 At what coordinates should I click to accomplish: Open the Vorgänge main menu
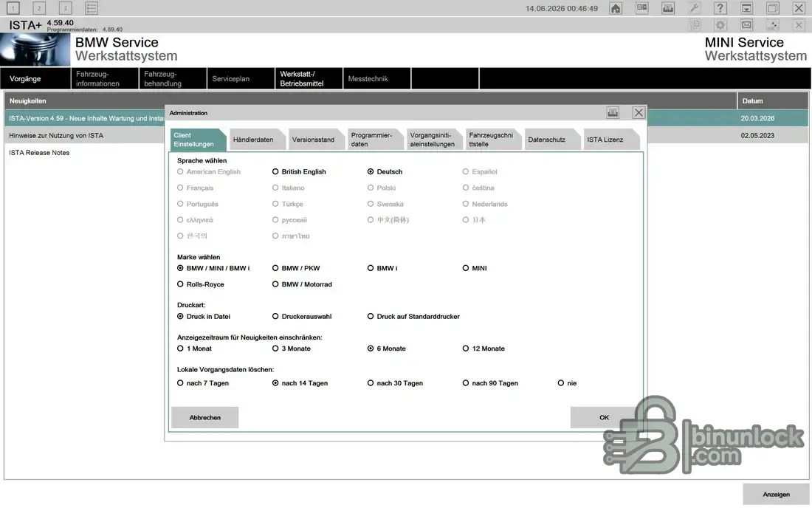(35, 79)
